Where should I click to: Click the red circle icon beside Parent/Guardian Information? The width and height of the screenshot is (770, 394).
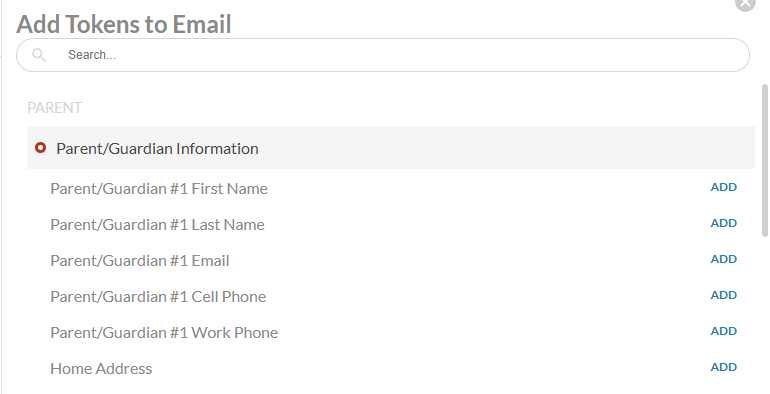41,147
